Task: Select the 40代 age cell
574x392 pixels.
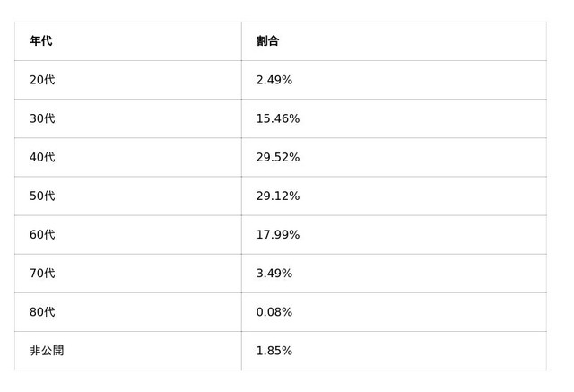Action: tap(42, 157)
